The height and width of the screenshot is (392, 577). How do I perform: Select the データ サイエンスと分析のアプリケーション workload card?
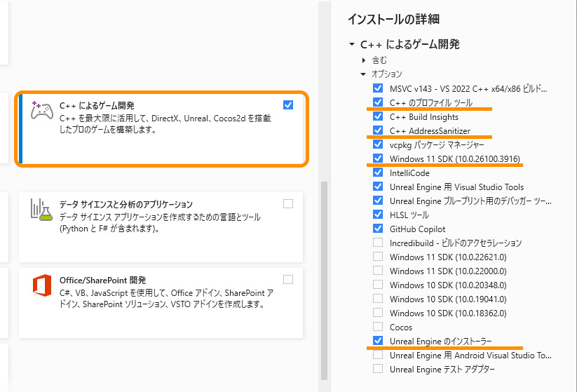click(161, 227)
